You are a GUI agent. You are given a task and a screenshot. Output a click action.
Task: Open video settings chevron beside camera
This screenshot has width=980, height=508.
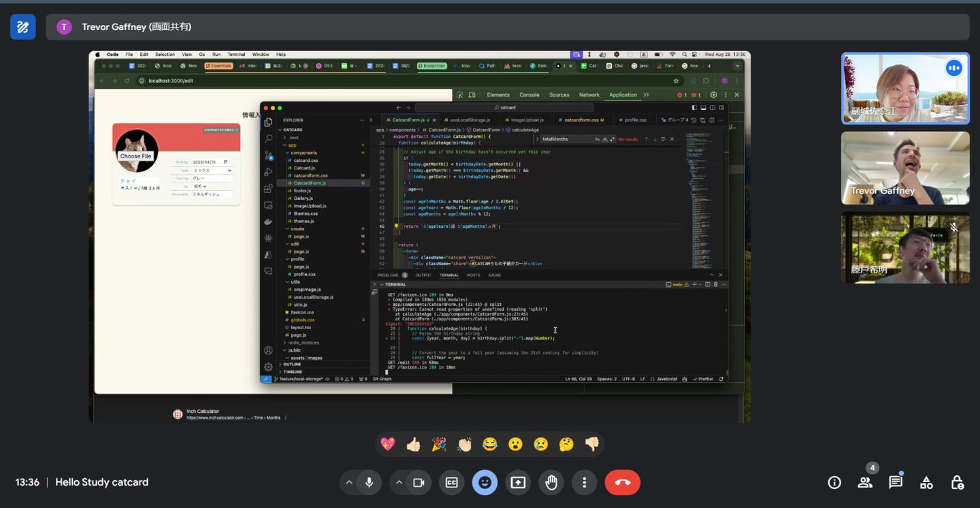[x=399, y=482]
